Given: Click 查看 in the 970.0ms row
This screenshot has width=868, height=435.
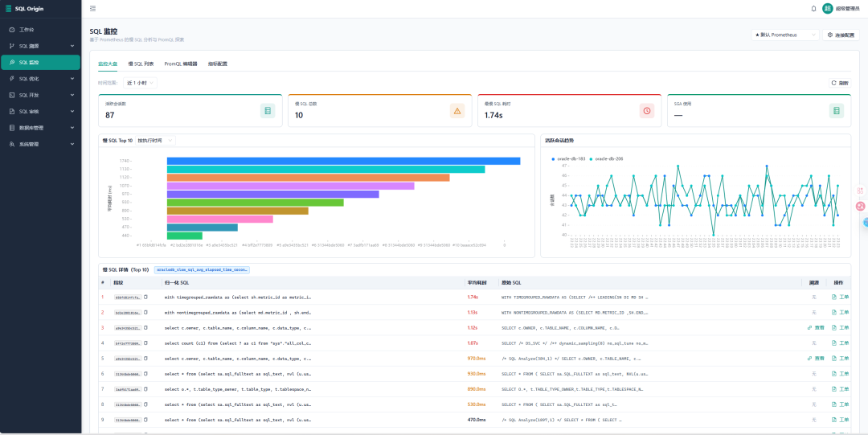Looking at the screenshot, I should [x=816, y=359].
